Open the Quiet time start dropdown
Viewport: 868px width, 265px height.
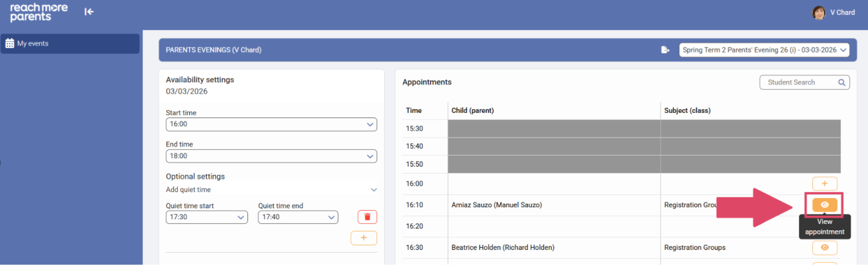point(207,217)
